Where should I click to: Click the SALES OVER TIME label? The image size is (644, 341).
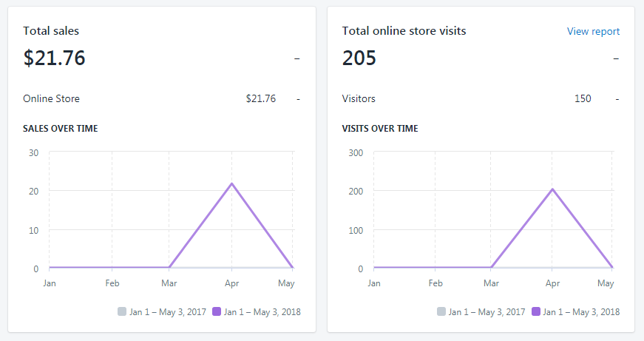[x=61, y=129]
